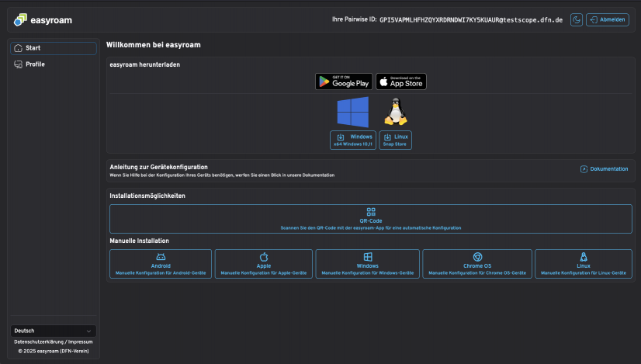Click the Google Play store badge
The width and height of the screenshot is (641, 364).
tap(344, 81)
